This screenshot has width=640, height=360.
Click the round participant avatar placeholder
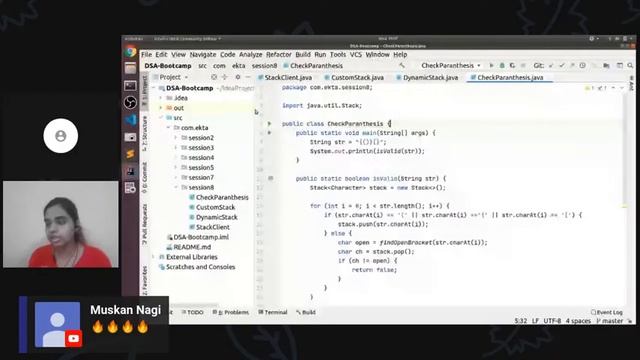pyautogui.click(x=61, y=136)
